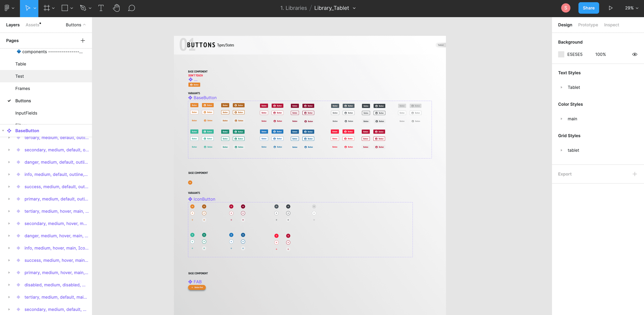Click the Share button
The height and width of the screenshot is (315, 644).
589,8
